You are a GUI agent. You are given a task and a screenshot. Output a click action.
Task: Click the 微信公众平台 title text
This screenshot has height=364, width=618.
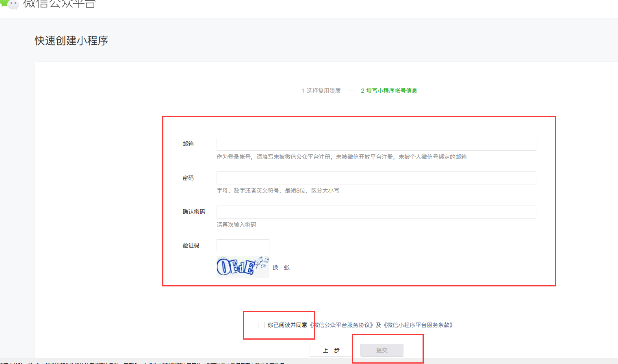point(59,4)
